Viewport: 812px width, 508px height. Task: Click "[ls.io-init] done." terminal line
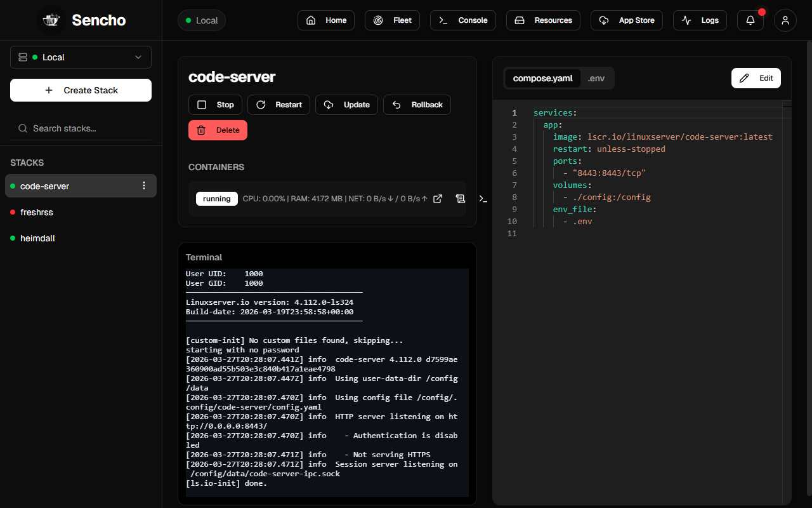click(x=226, y=483)
